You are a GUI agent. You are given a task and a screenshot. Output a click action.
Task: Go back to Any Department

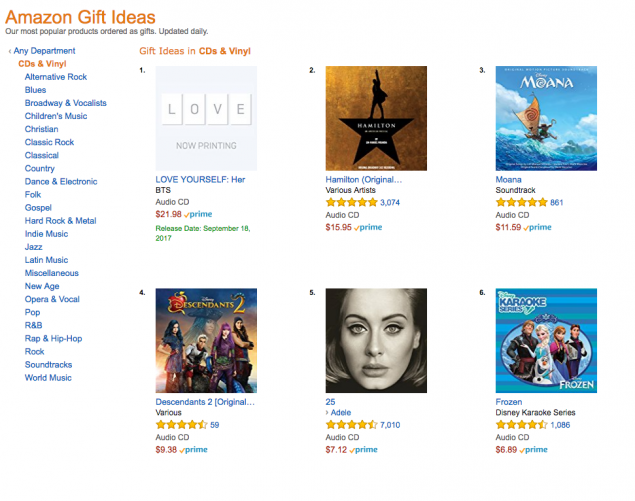point(44,50)
